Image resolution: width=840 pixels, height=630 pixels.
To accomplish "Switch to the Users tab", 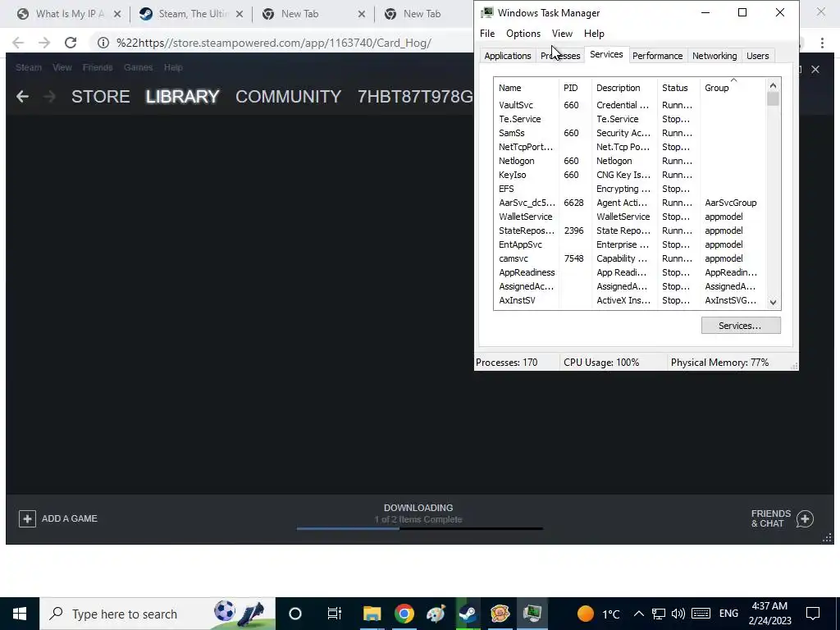I will pos(757,56).
